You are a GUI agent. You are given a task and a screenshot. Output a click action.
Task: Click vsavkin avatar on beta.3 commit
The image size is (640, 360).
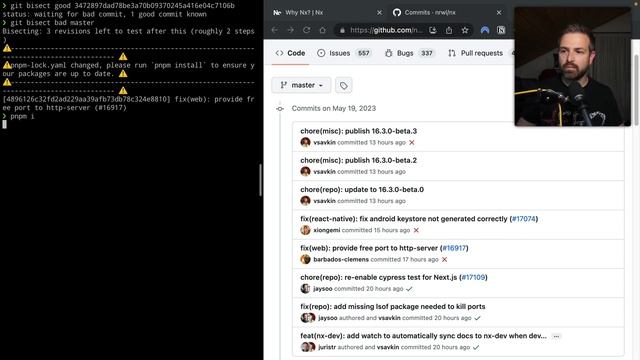pos(305,142)
